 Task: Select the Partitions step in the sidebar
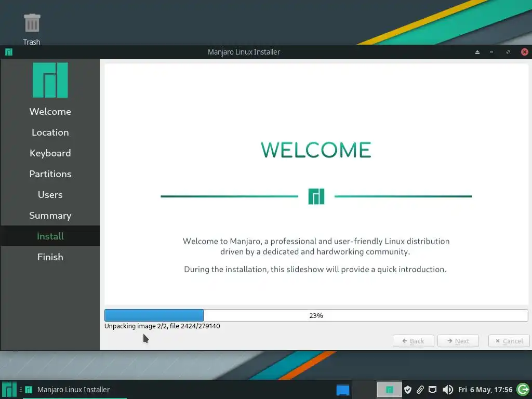tap(50, 174)
